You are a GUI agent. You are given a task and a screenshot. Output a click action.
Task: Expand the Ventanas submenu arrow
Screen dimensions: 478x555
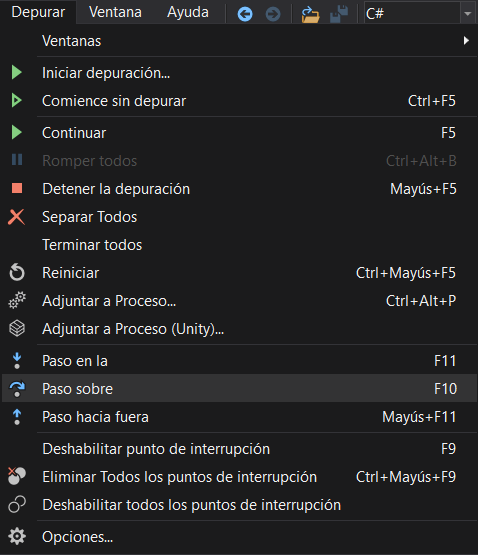[466, 41]
